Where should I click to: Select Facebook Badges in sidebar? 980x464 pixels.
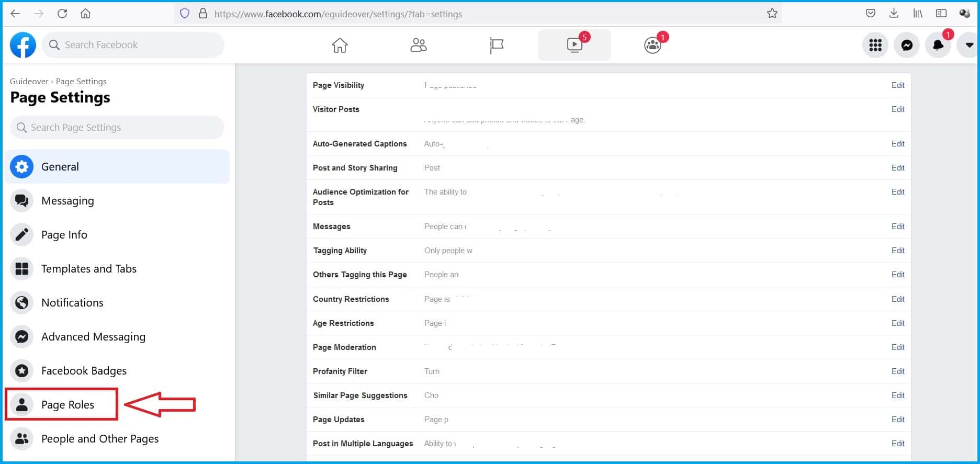click(x=117, y=370)
